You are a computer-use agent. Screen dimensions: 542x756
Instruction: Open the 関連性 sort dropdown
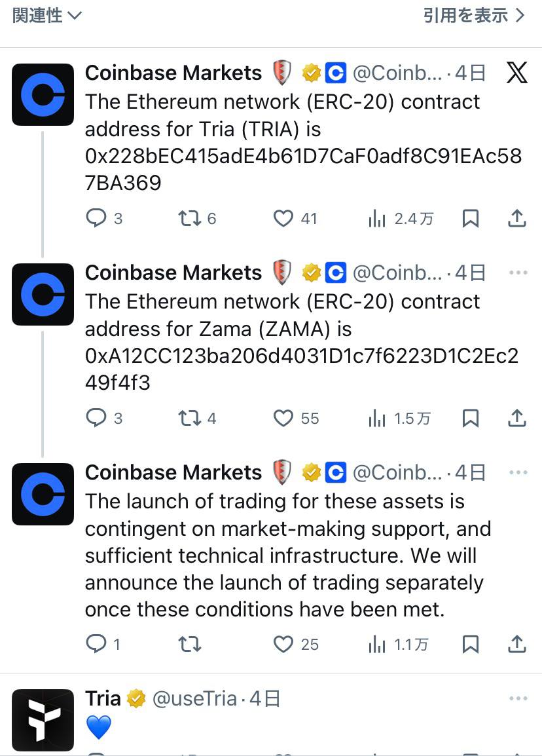[47, 16]
